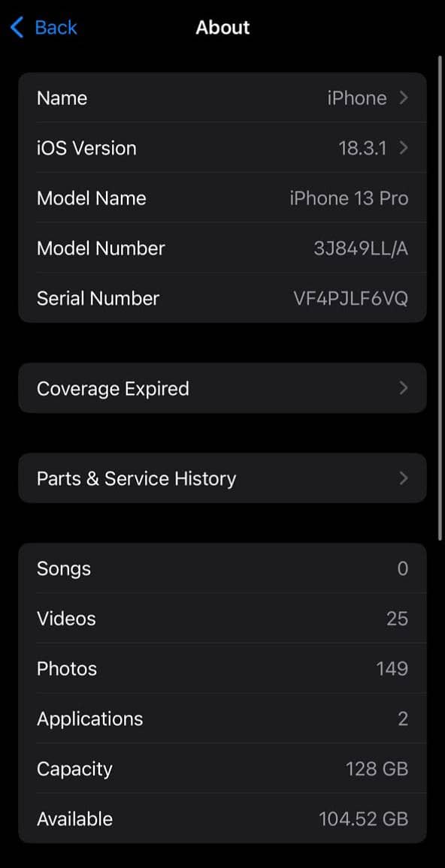Tap the chevron beside iOS version 18.3.1
The image size is (445, 868).
404,148
